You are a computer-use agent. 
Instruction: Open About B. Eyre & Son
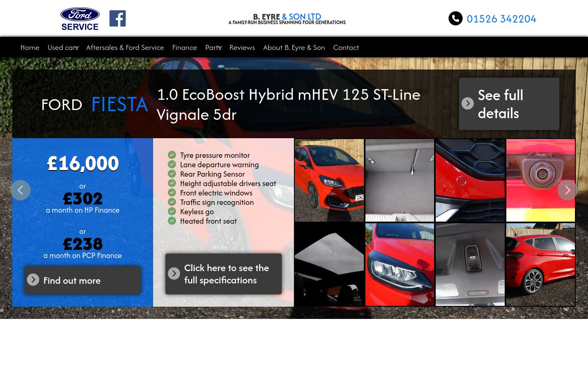294,47
